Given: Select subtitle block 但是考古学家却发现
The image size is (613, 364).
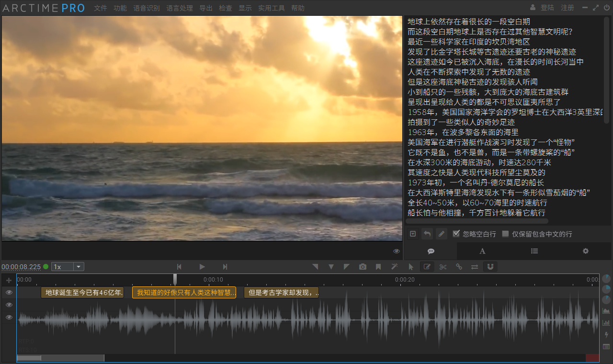Looking at the screenshot, I should click(x=282, y=292).
